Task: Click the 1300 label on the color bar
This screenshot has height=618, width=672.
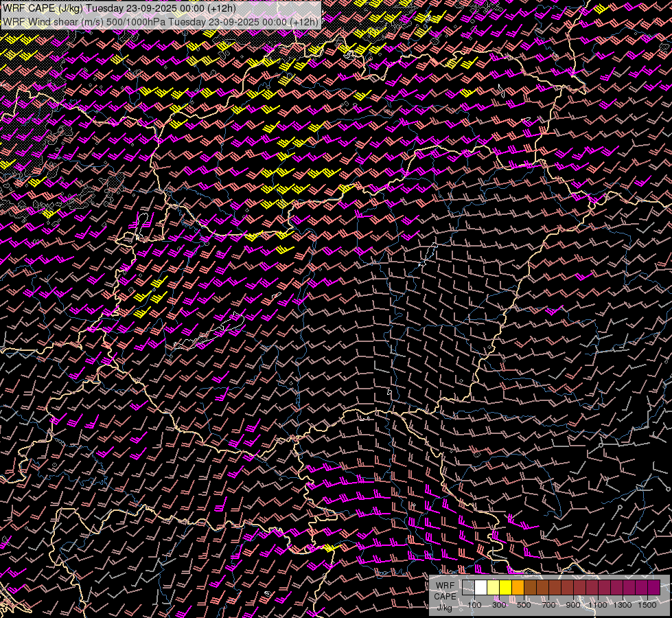Action: [623, 605]
